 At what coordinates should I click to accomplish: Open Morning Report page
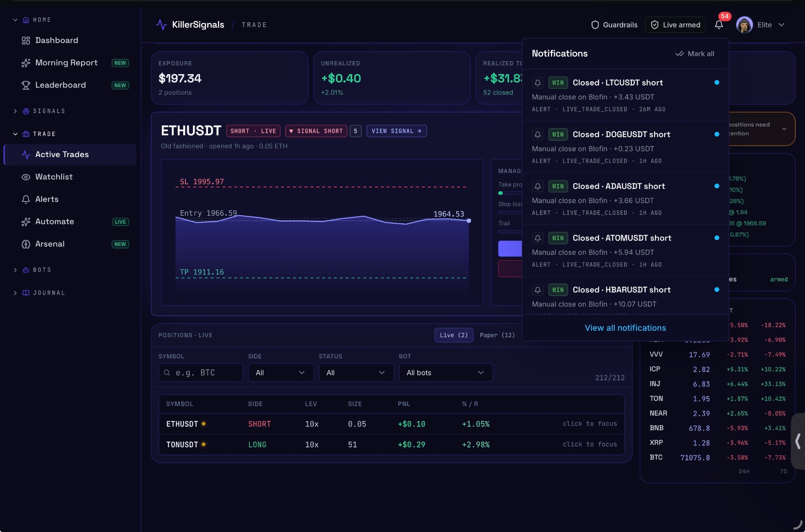tap(70, 63)
